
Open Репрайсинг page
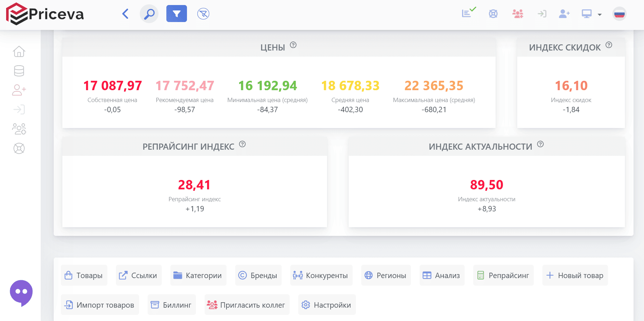coord(503,275)
